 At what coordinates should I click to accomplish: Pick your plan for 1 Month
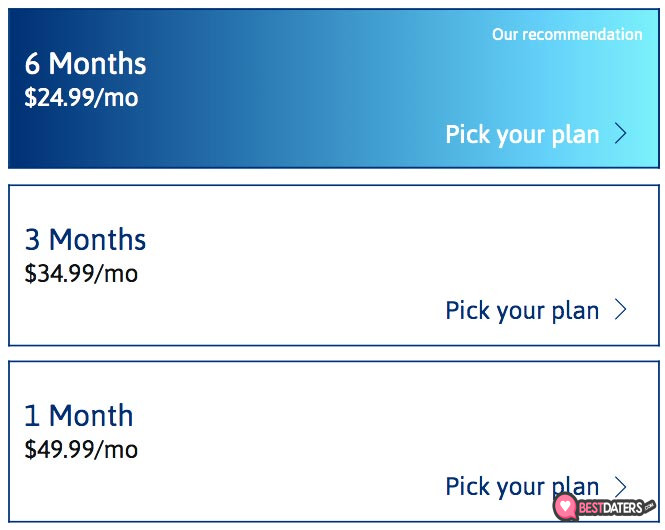pyautogui.click(x=522, y=487)
